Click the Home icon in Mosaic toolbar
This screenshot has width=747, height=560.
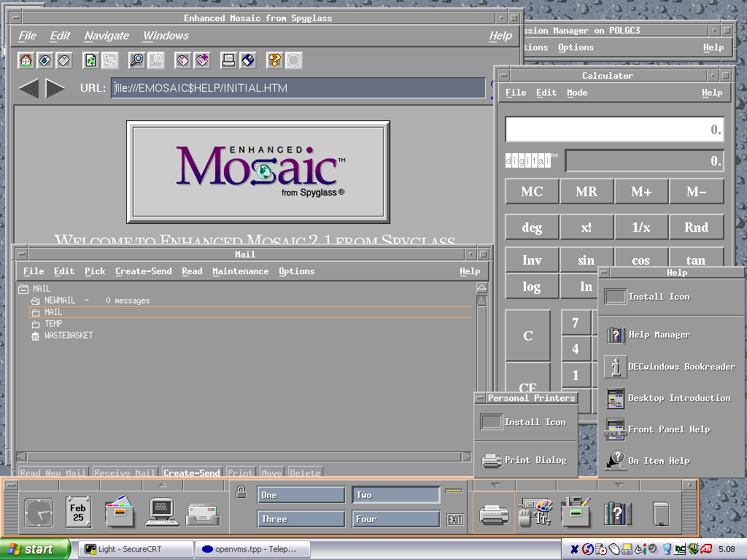point(26,61)
